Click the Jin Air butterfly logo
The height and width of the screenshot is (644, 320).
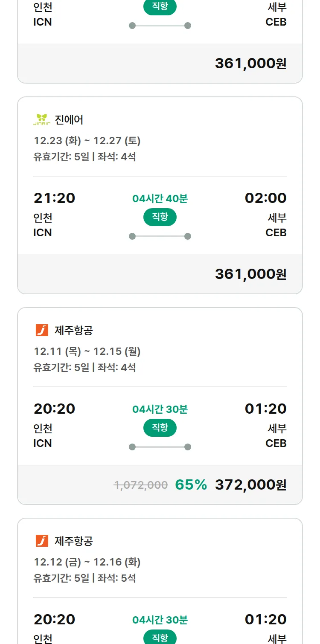click(x=41, y=120)
